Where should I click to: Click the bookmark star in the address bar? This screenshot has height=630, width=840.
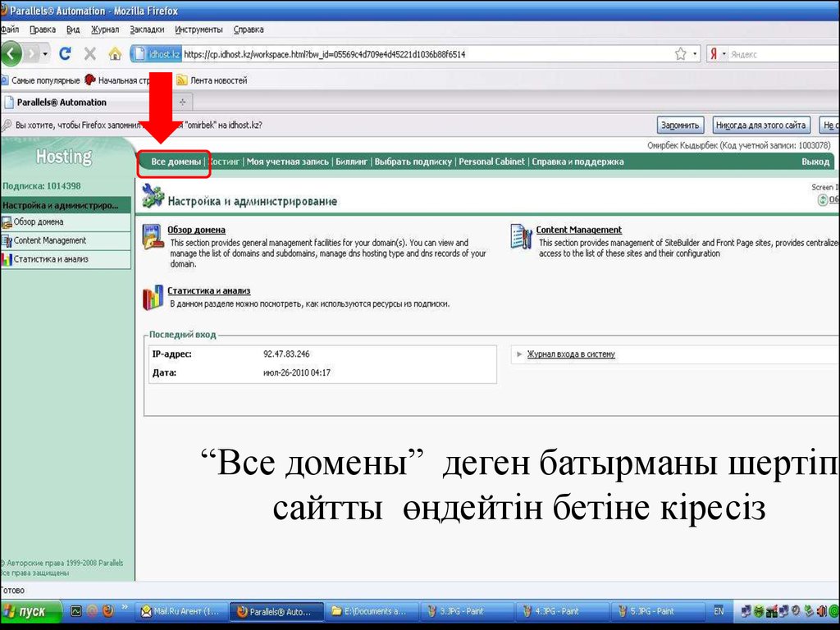coord(680,54)
